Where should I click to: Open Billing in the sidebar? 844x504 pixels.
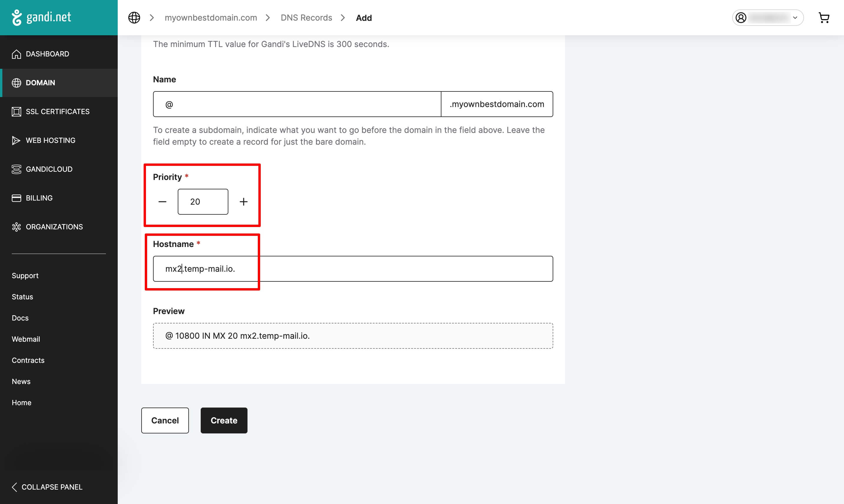(x=39, y=198)
